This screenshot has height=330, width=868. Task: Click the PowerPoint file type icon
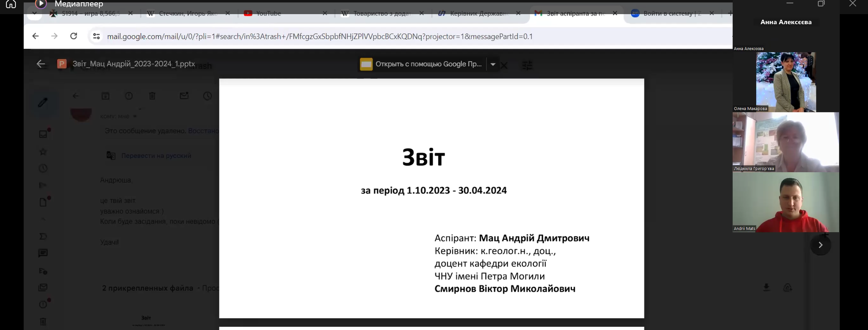62,64
